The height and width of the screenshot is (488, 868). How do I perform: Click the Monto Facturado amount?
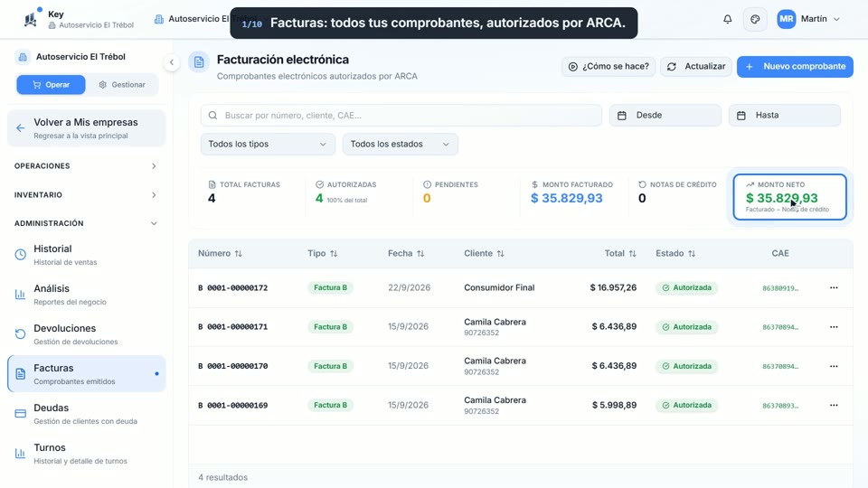566,198
